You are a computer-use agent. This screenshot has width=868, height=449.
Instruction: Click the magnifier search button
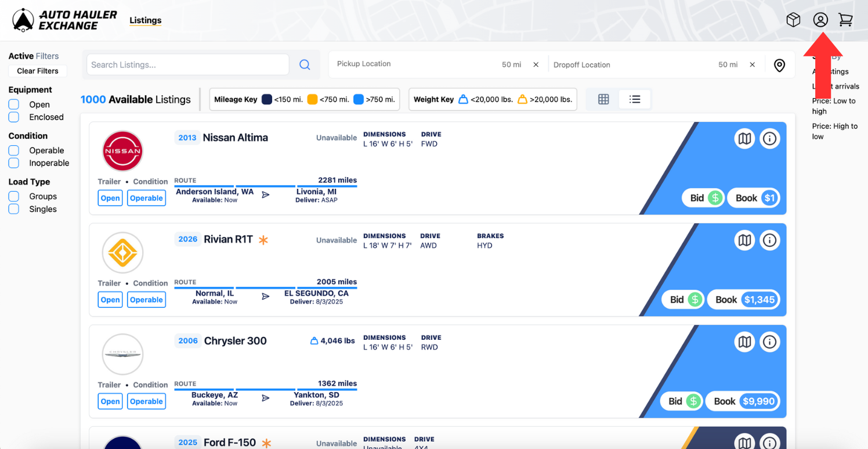pos(305,65)
